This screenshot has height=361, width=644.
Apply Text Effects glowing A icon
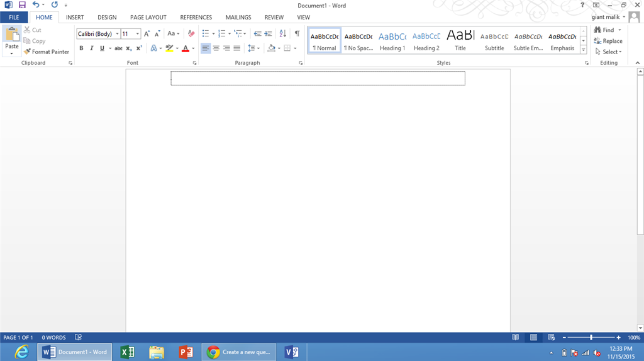coord(153,48)
